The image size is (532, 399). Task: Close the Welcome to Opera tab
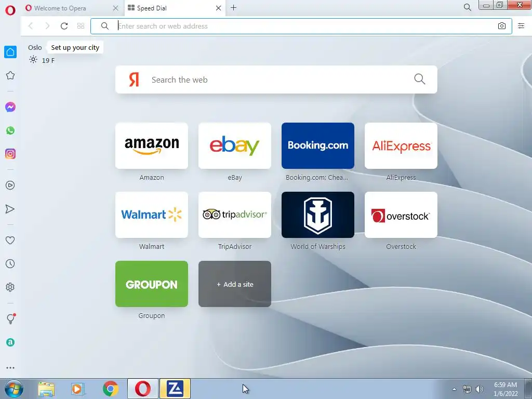116,8
